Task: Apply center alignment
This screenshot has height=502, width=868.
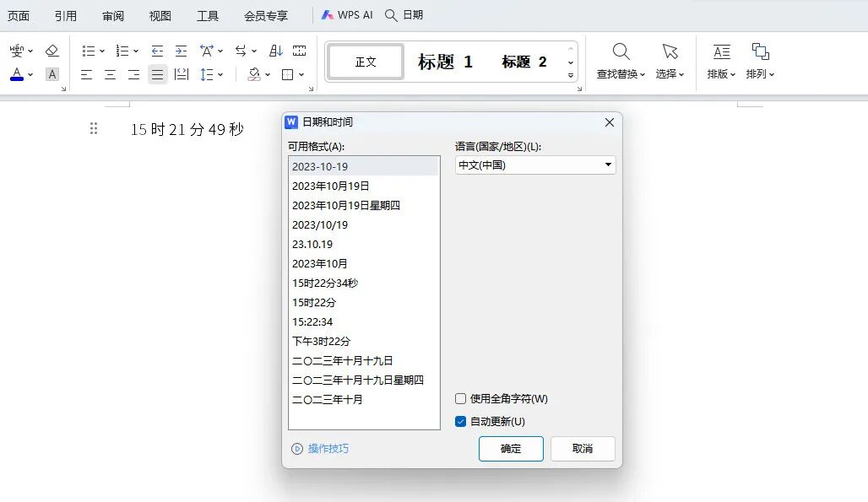Action: 110,74
